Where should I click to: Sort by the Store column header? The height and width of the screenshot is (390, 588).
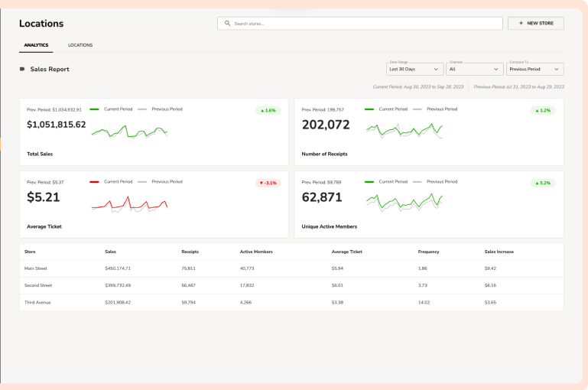(x=30, y=252)
